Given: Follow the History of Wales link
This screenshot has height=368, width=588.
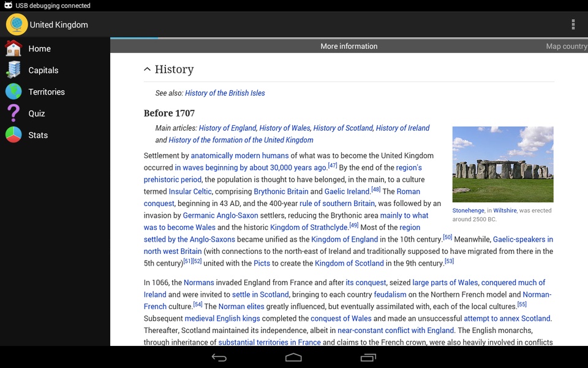Looking at the screenshot, I should 285,128.
